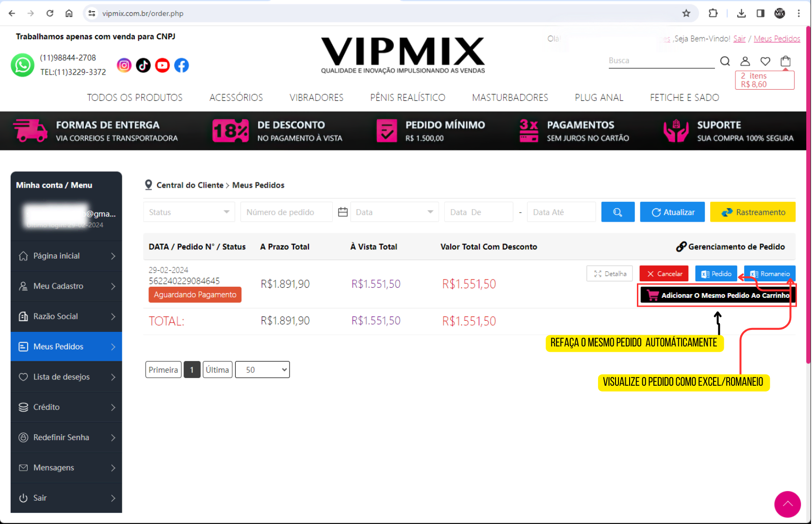
Task: Click the Atualizar button
Action: pyautogui.click(x=672, y=212)
